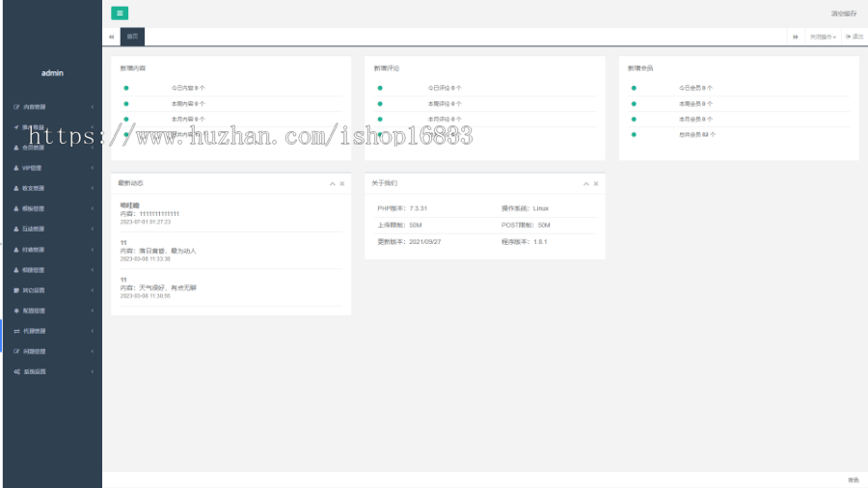Close the 关于我们 panel with its X icon

click(x=596, y=183)
